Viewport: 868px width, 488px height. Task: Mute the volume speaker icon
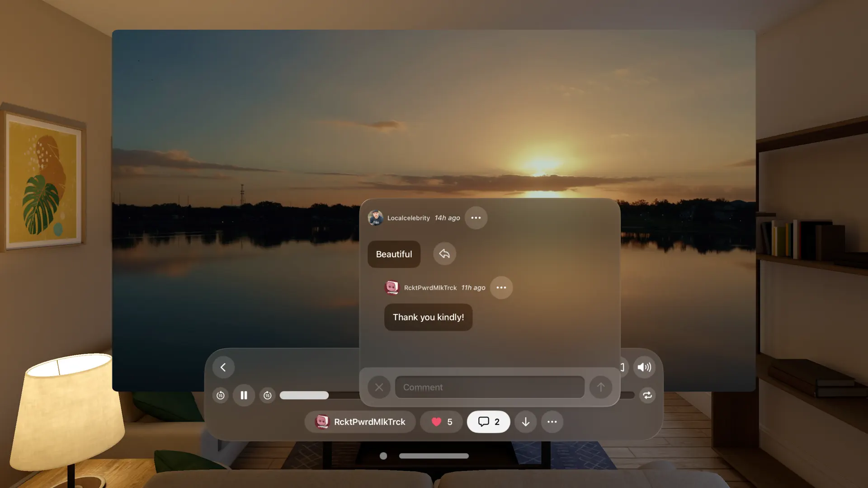point(644,367)
